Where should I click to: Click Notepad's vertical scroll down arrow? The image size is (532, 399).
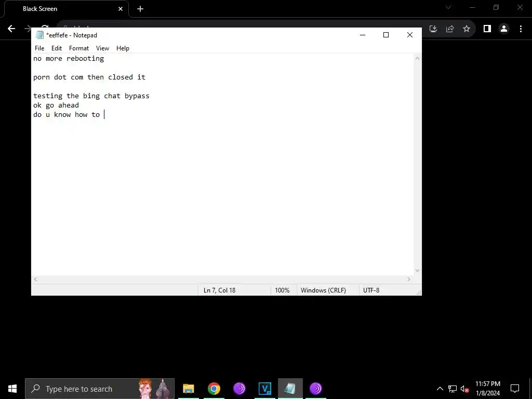pos(417,271)
